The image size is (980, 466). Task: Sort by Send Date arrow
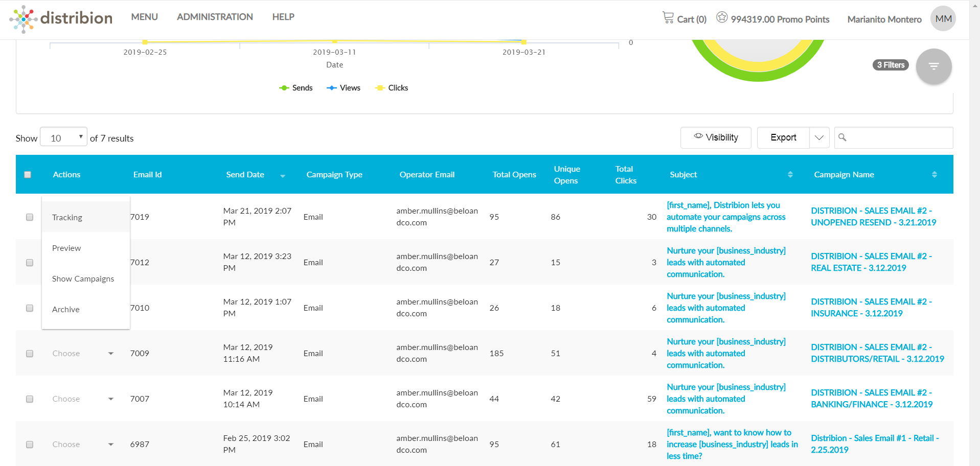(283, 176)
